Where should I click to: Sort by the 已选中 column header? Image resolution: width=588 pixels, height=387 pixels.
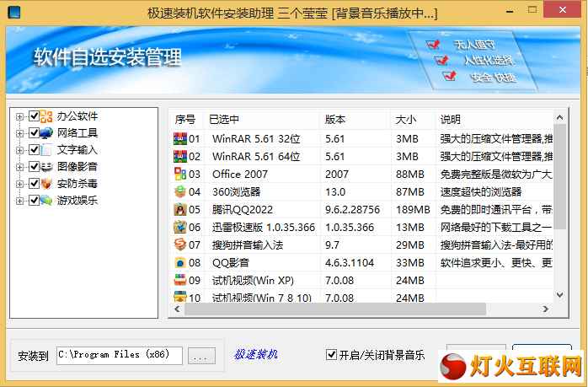pos(261,120)
